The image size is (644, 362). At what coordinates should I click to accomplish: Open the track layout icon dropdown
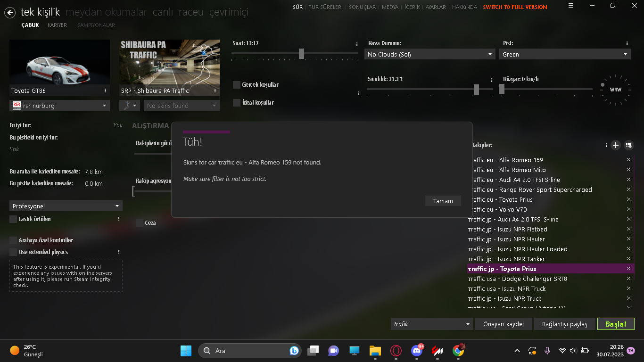pyautogui.click(x=130, y=106)
